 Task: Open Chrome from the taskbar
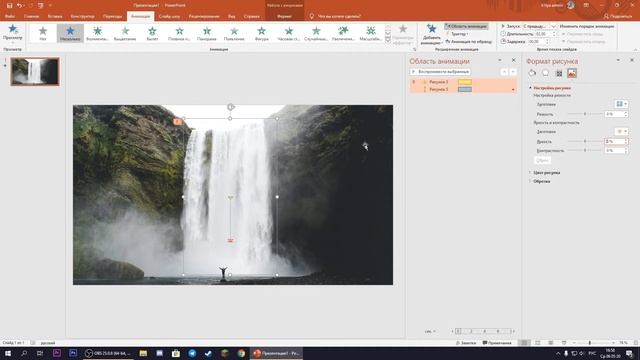click(241, 353)
